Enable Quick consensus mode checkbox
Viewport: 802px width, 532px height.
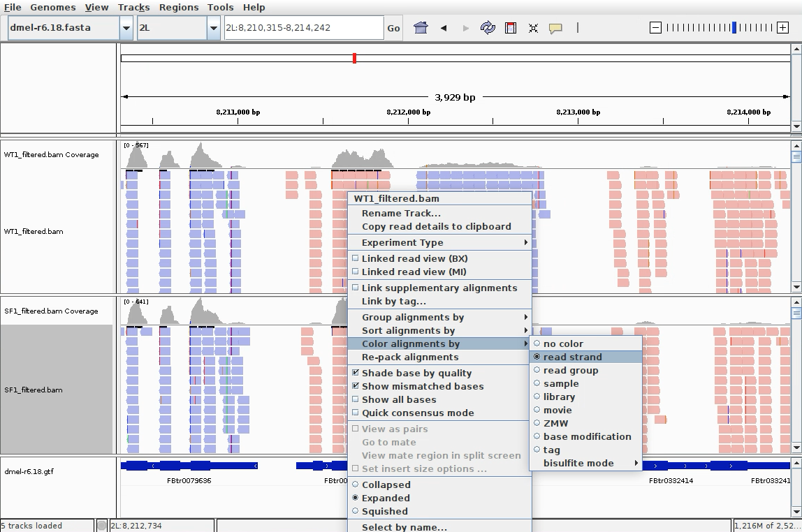pos(417,413)
